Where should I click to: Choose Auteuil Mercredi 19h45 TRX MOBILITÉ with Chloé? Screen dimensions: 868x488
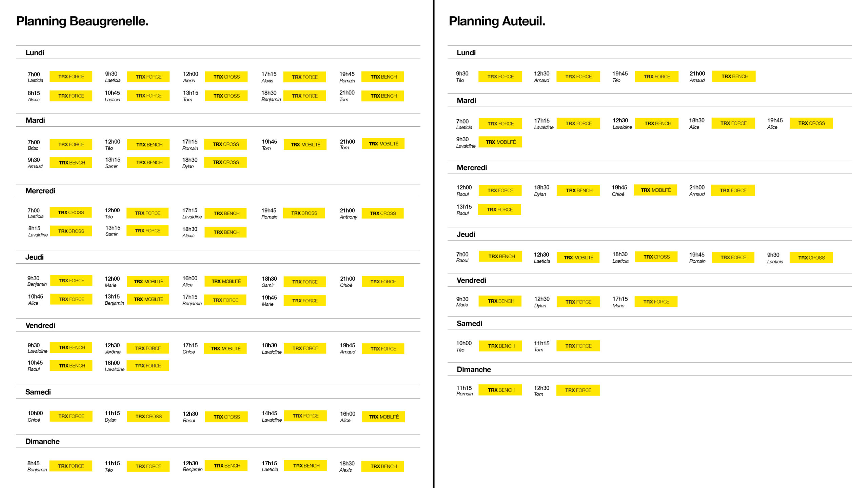click(655, 190)
